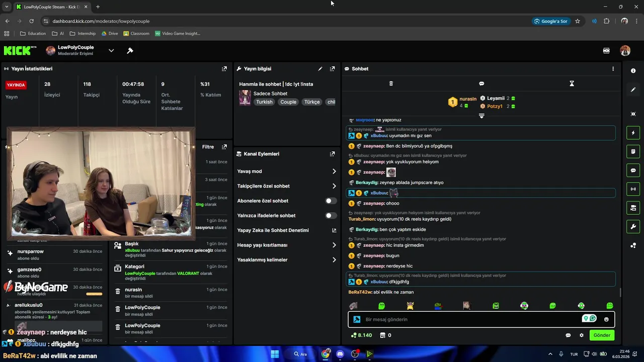Click the nurasin message deleted log entry
Image resolution: width=644 pixels, height=362 pixels.
tap(170, 293)
